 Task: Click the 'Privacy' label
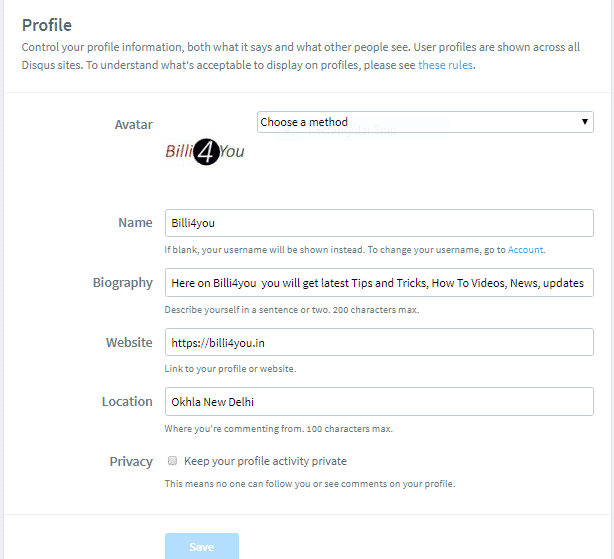[131, 462]
